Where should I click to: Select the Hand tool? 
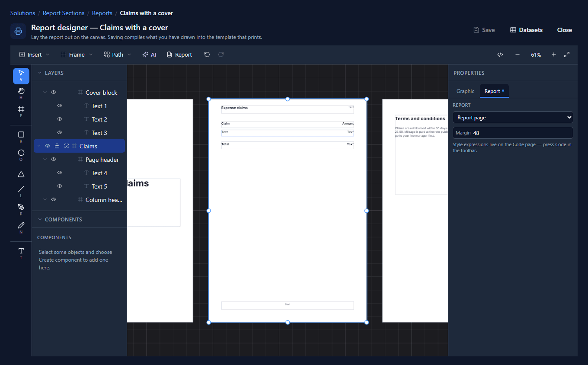pos(21,93)
